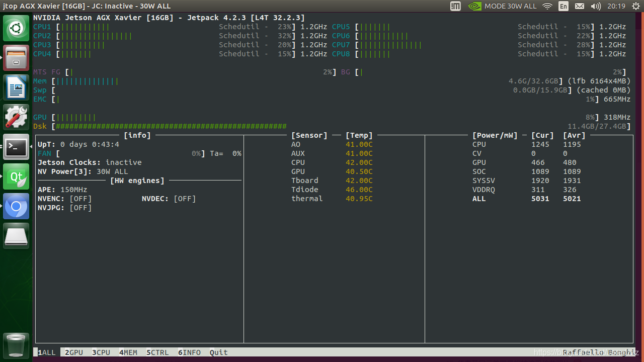644x362 pixels.
Task: Switch to the 3CPU tab in jtop
Action: tap(101, 352)
